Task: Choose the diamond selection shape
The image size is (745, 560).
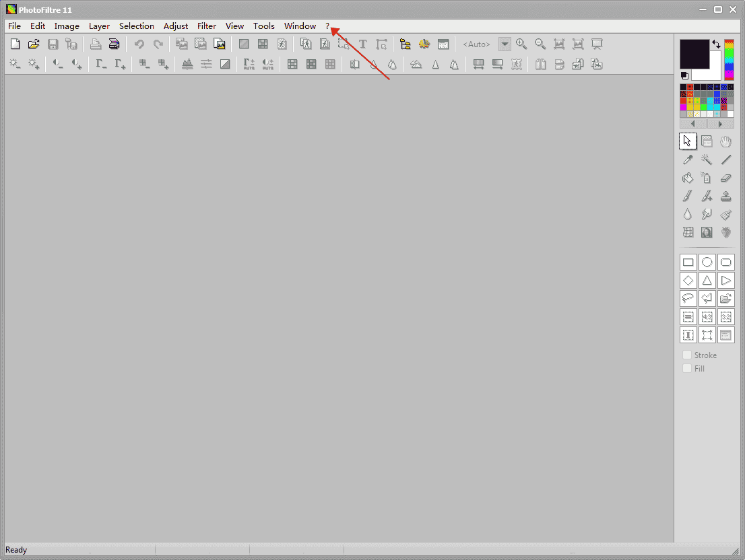Action: [688, 281]
